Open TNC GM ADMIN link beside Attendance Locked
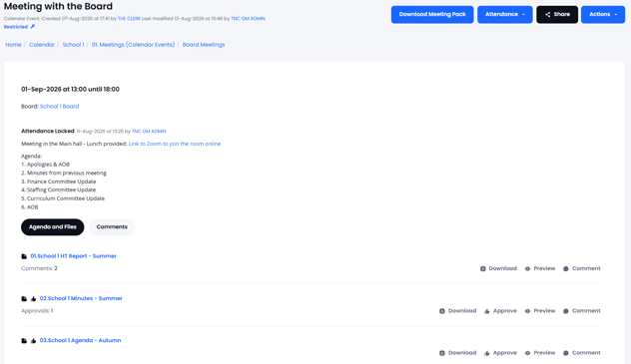The width and height of the screenshot is (631, 364). (149, 132)
